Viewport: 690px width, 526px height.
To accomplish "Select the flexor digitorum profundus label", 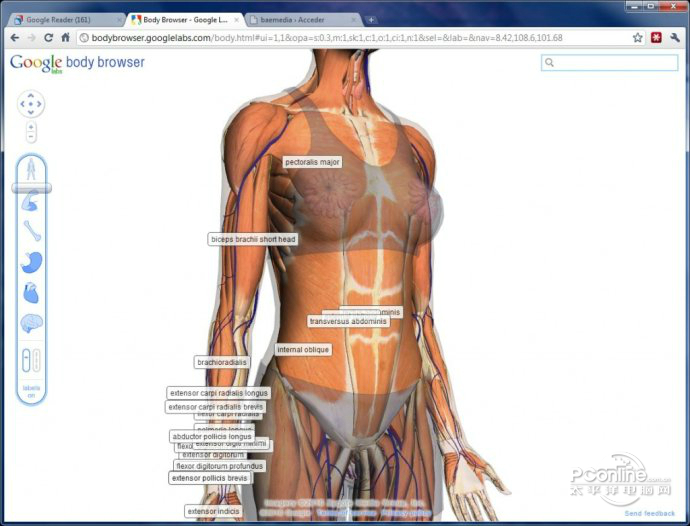I will pos(219,466).
